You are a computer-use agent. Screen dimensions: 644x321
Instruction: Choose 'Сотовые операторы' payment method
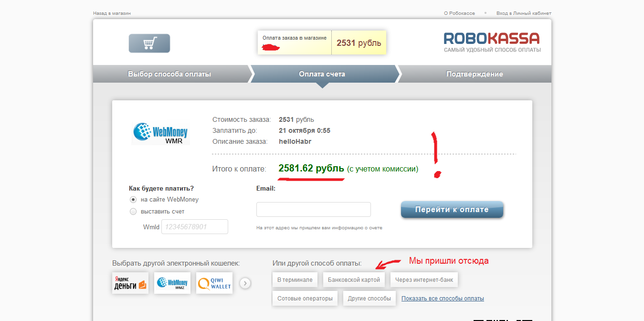305,299
